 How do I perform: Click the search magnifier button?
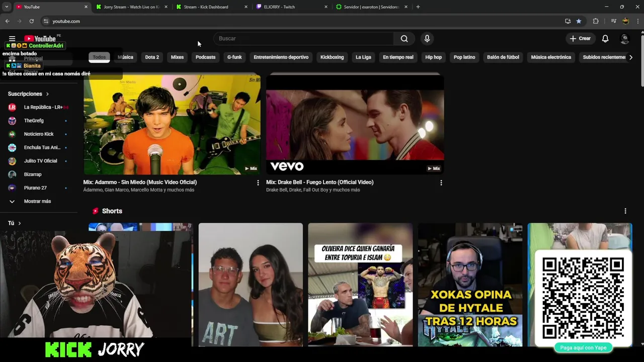click(404, 39)
